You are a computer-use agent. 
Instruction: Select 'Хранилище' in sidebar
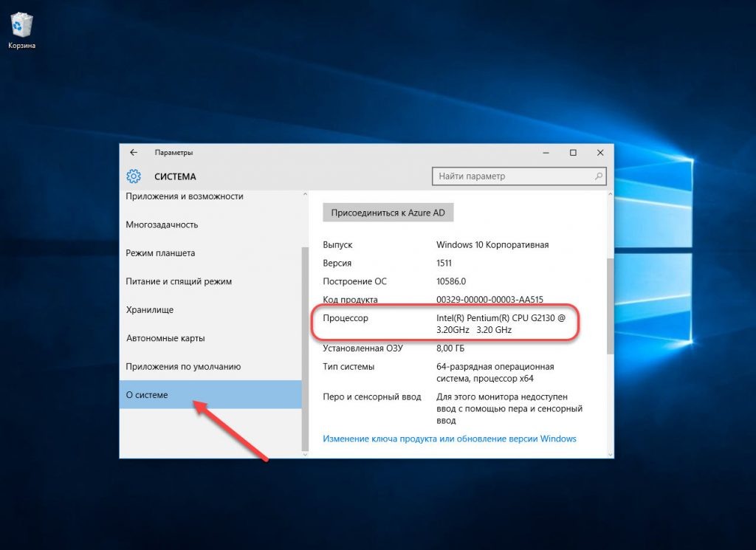150,310
